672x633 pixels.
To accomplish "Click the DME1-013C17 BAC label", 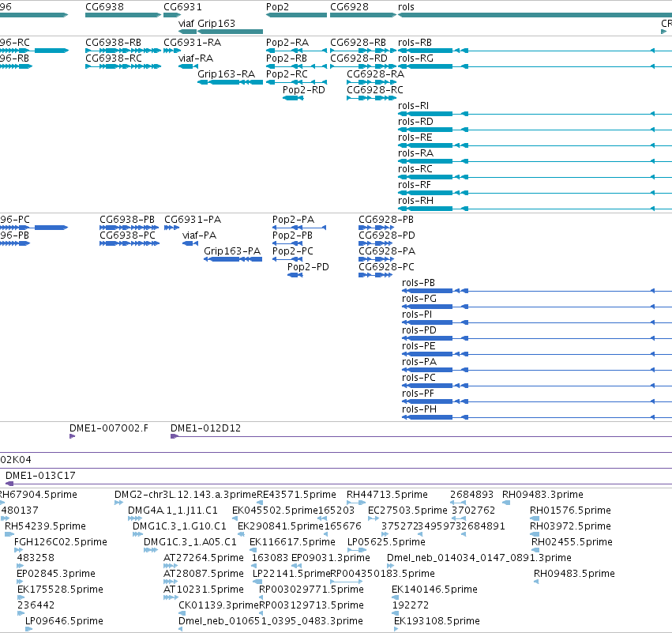I will point(40,476).
